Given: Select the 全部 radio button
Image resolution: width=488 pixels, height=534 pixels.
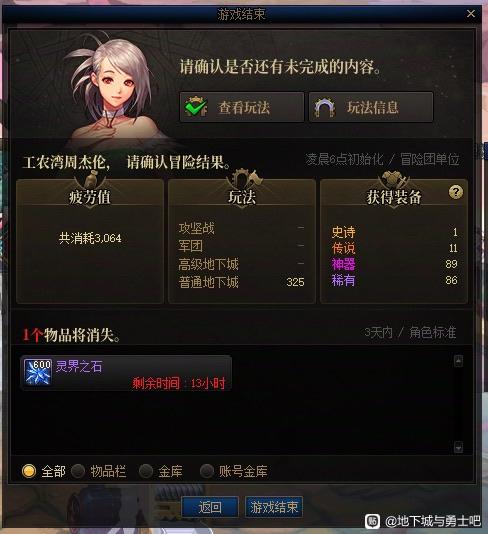Looking at the screenshot, I should (x=29, y=471).
